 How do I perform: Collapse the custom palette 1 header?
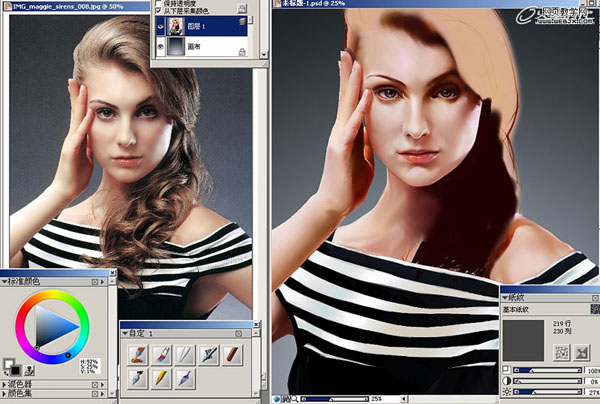(125, 334)
